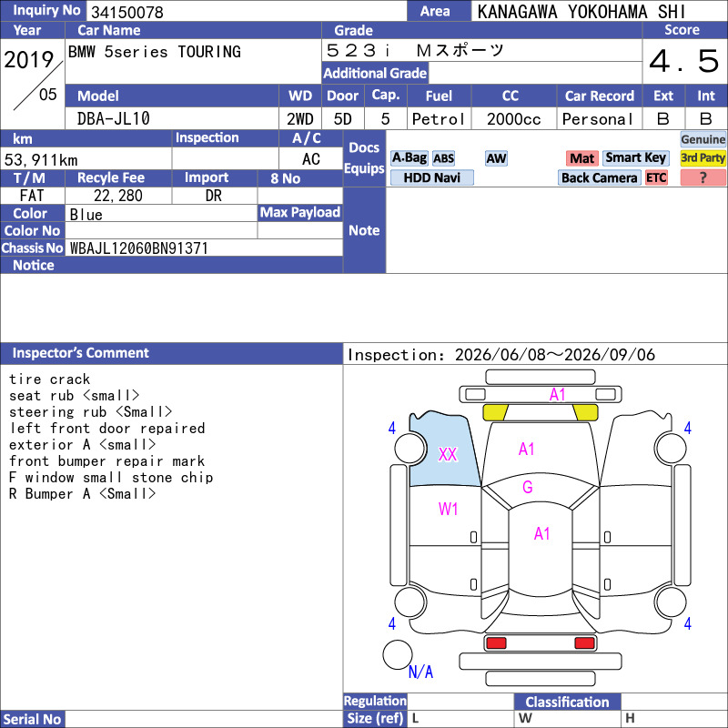728x728 pixels.
Task: Click the Back Camera badge
Action: 599,177
